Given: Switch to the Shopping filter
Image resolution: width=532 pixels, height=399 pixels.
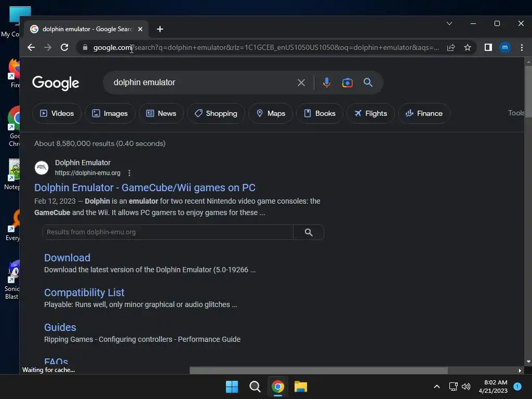Looking at the screenshot, I should [216, 113].
